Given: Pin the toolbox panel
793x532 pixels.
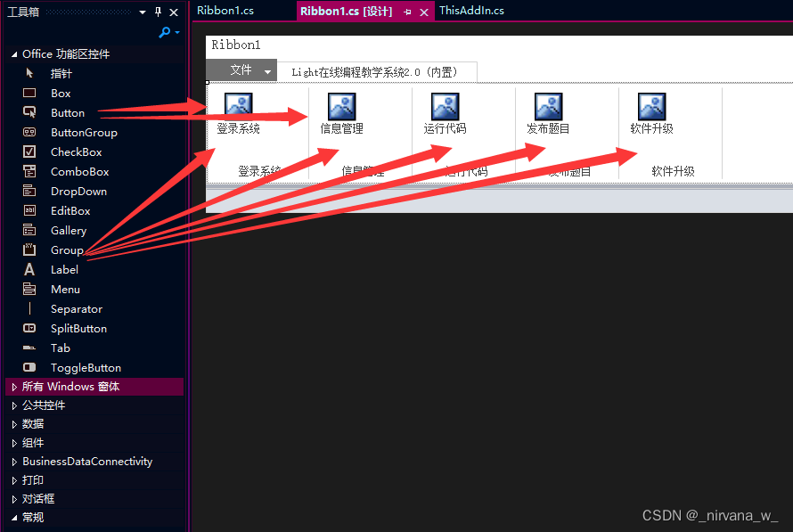Looking at the screenshot, I should click(x=158, y=12).
